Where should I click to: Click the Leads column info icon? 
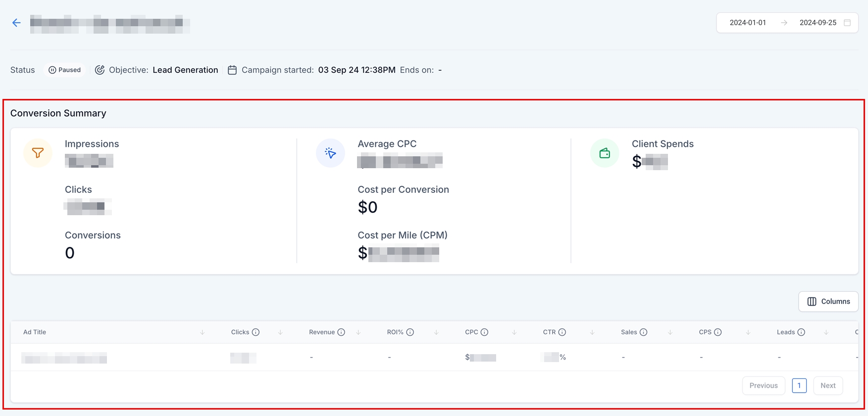[x=801, y=332]
